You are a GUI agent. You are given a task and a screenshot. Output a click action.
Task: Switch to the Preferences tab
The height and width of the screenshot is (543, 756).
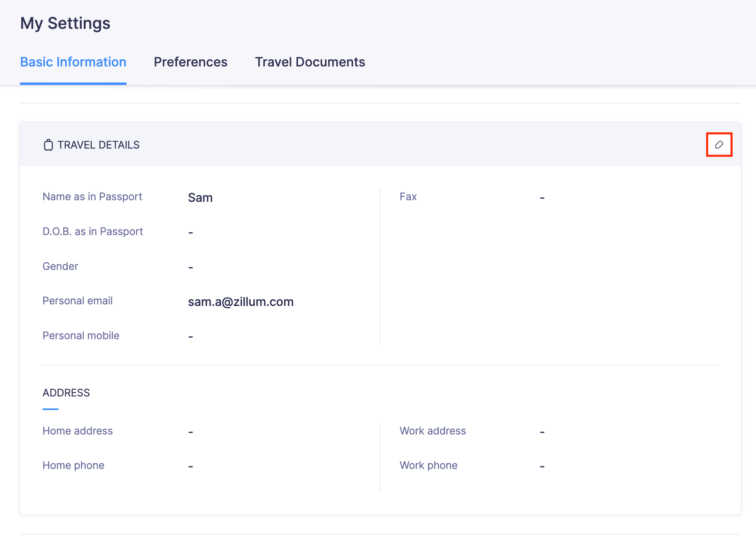click(191, 62)
